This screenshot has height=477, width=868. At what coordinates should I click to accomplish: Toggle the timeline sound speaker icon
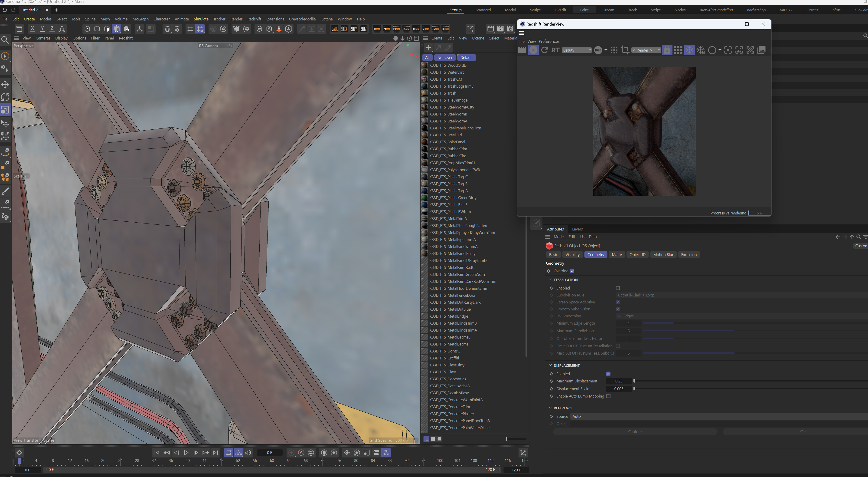coord(248,453)
